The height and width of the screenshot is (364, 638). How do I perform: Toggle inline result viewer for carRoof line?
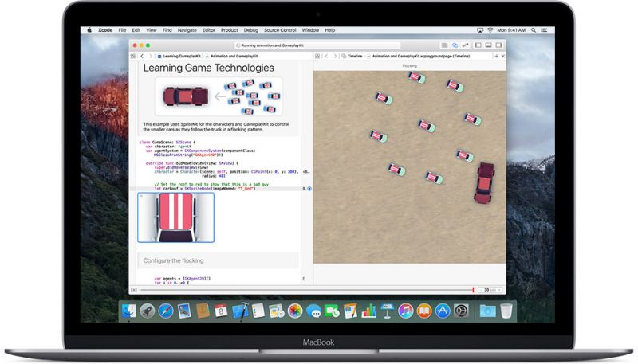coord(309,189)
